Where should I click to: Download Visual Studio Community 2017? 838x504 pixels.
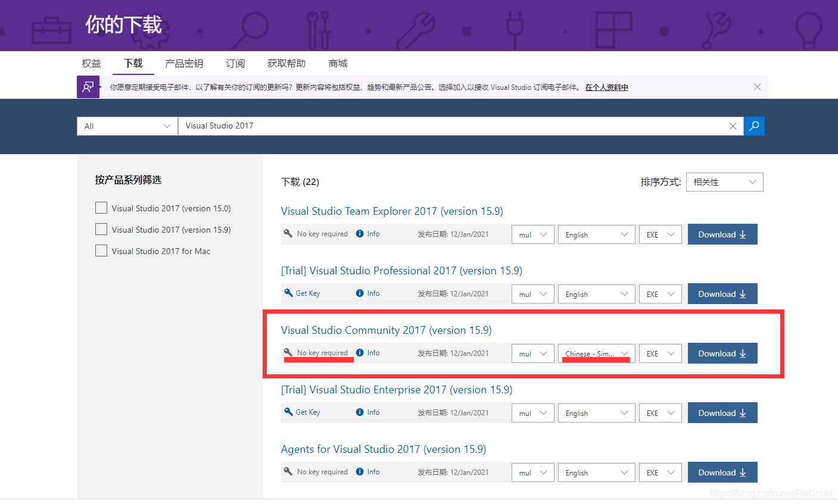pyautogui.click(x=722, y=353)
